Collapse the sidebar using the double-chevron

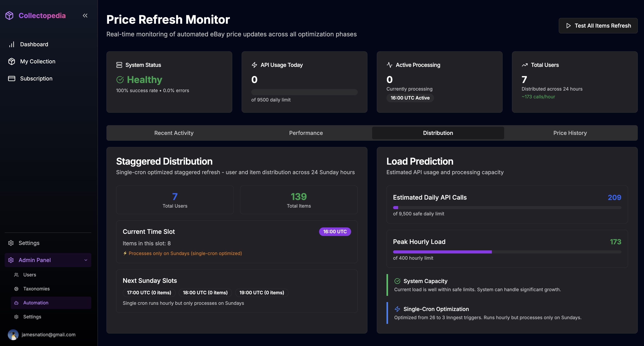[85, 16]
